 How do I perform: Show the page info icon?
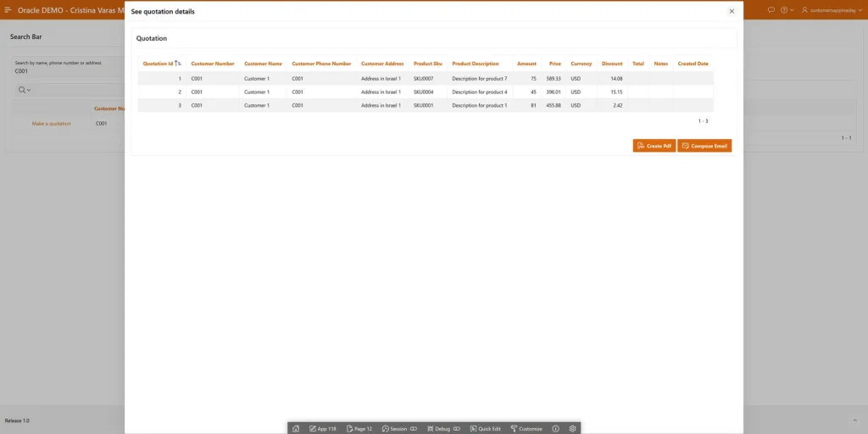click(556, 429)
